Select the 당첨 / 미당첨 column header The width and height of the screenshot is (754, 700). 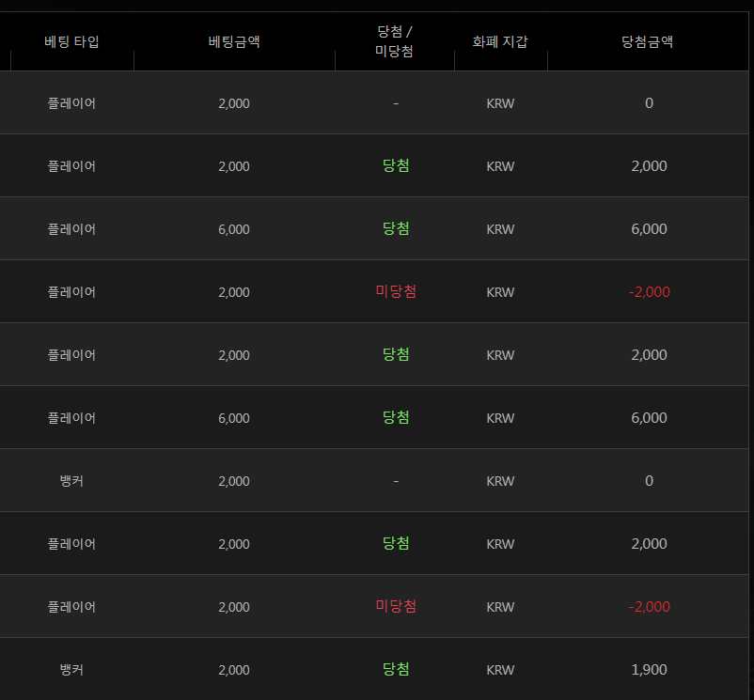(x=394, y=41)
